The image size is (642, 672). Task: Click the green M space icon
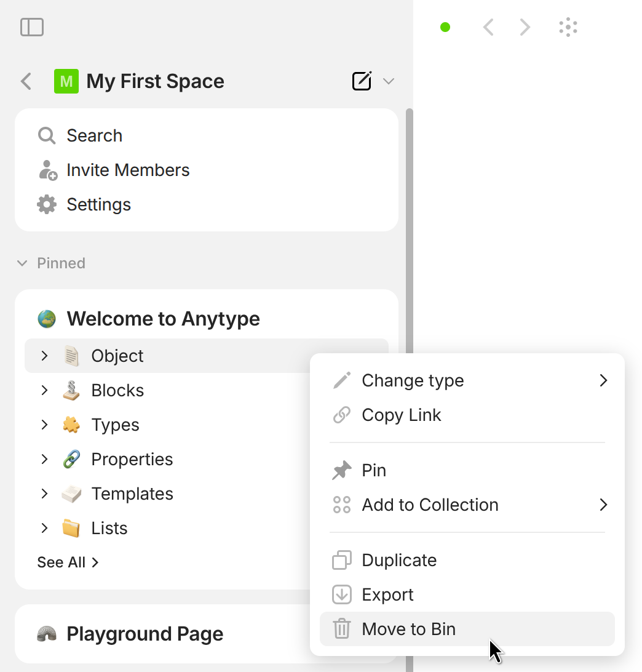click(66, 81)
